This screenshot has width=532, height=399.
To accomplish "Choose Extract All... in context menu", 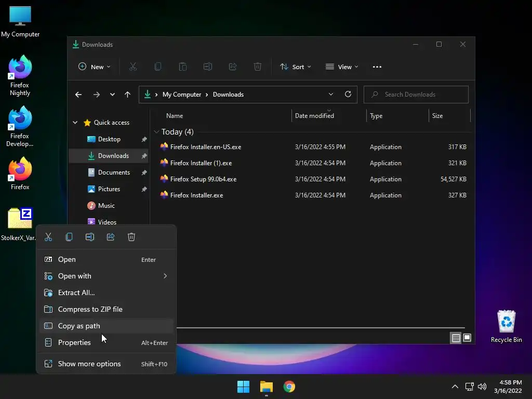I will click(x=106, y=293).
